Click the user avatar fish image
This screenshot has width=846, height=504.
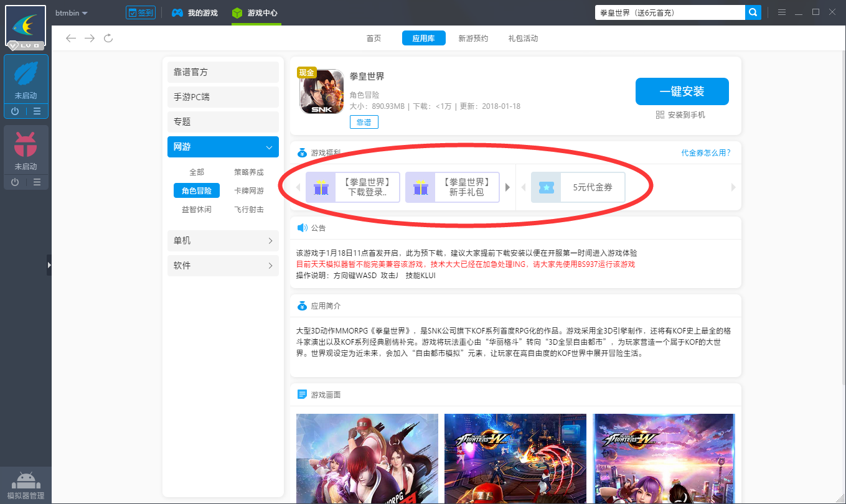[x=26, y=26]
